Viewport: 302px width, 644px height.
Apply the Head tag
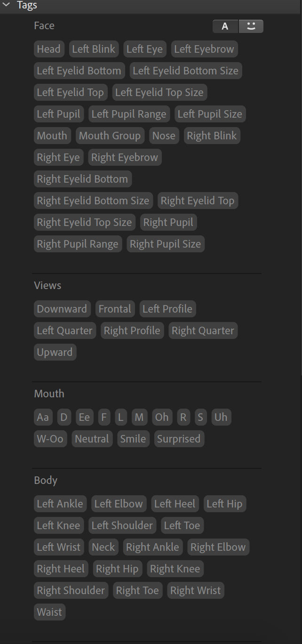pos(48,49)
